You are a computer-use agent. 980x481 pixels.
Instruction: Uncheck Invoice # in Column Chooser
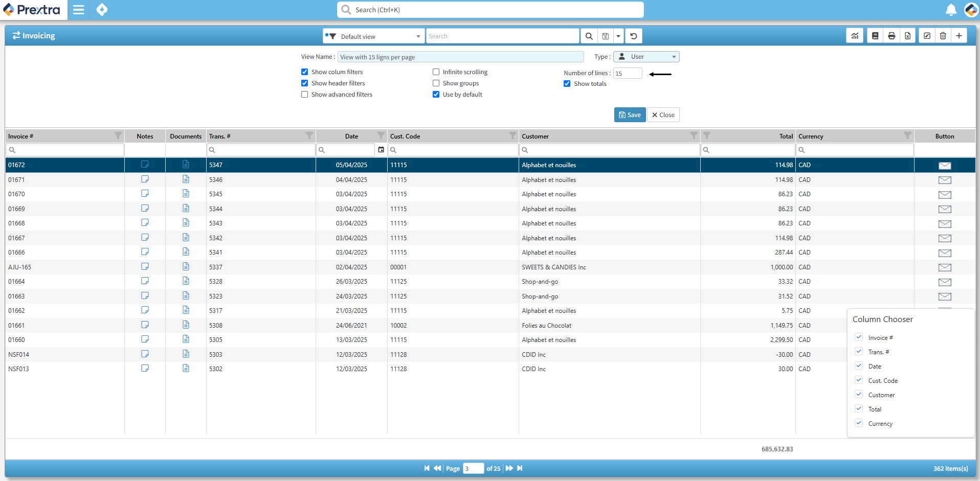point(859,337)
